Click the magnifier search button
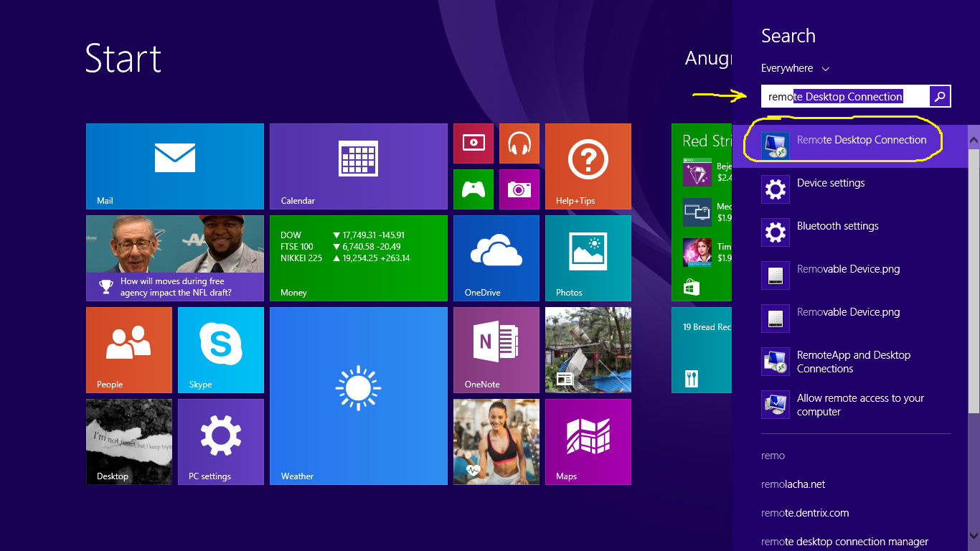 coord(940,96)
